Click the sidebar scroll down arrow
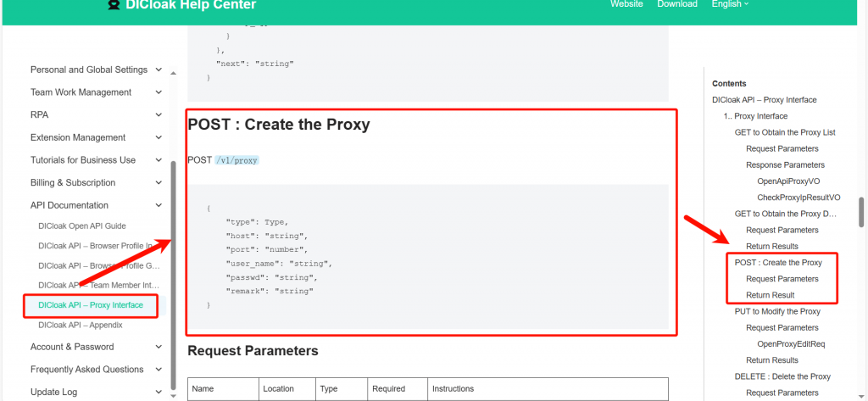The image size is (868, 401). coord(173,396)
